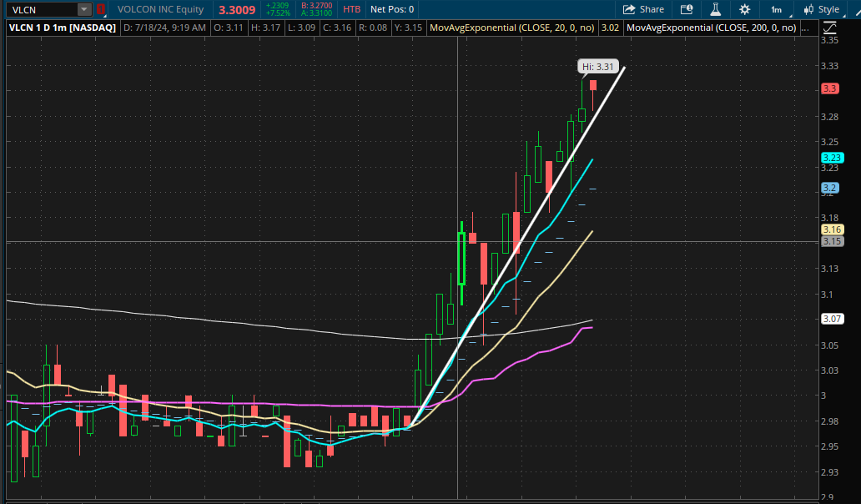The image size is (861, 504).
Task: Open the Style menu
Action: coord(822,9)
